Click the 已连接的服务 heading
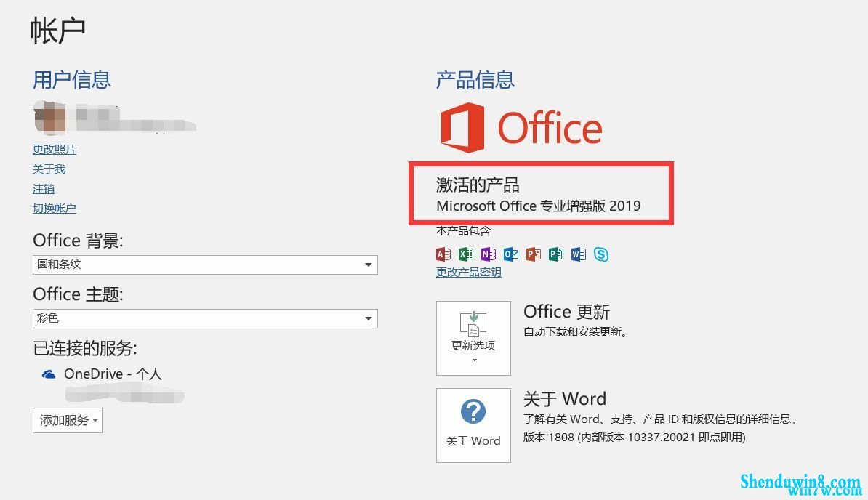868x500 pixels. 85,348
